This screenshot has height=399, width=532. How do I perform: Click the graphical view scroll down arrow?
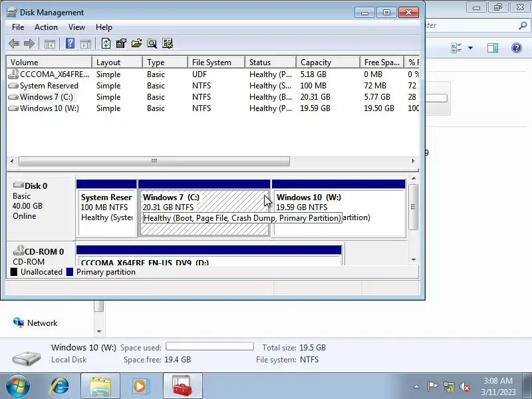tap(414, 260)
